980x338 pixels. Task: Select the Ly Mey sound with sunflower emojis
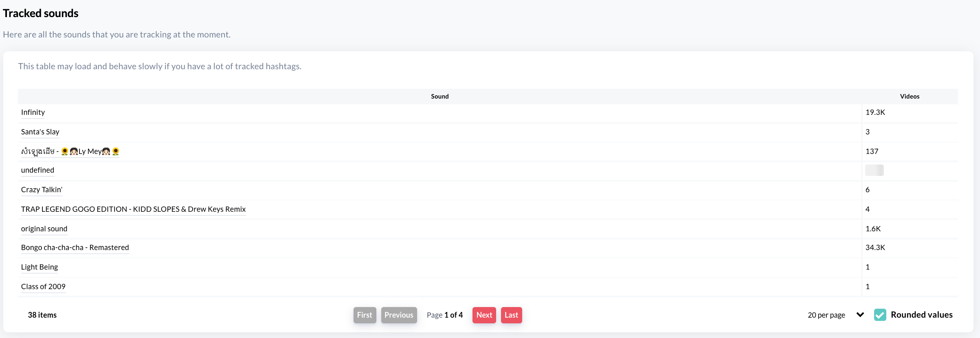[70, 151]
